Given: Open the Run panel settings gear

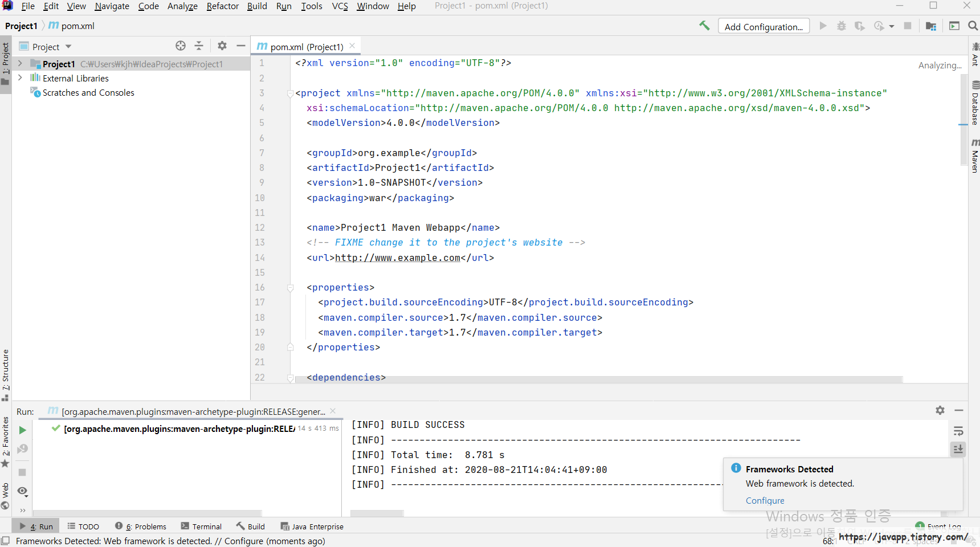Looking at the screenshot, I should tap(940, 410).
